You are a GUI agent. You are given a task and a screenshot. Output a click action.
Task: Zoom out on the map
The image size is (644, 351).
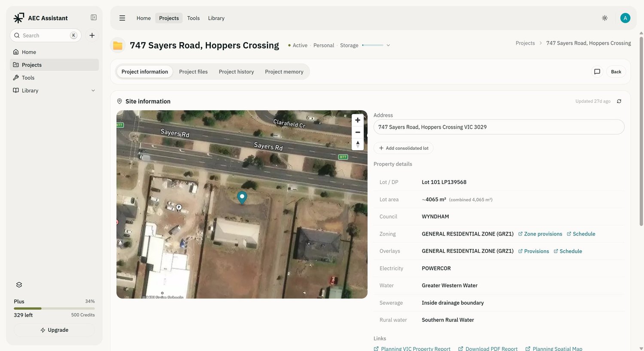click(358, 132)
